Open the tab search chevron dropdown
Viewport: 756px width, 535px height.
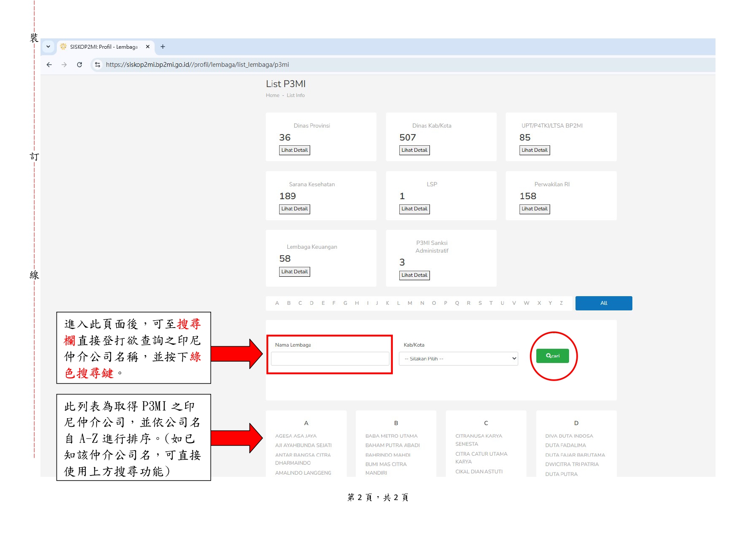tap(48, 47)
